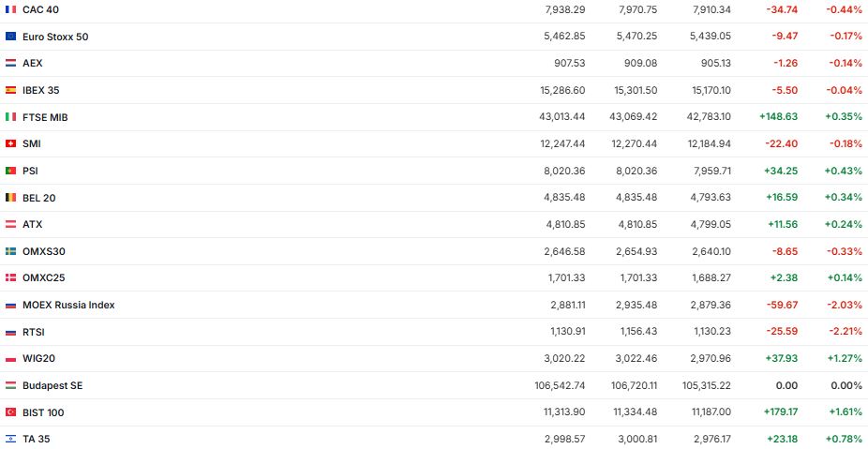Image resolution: width=868 pixels, height=449 pixels.
Task: Click the French flag icon beside CAC 40
Action: (x=10, y=9)
